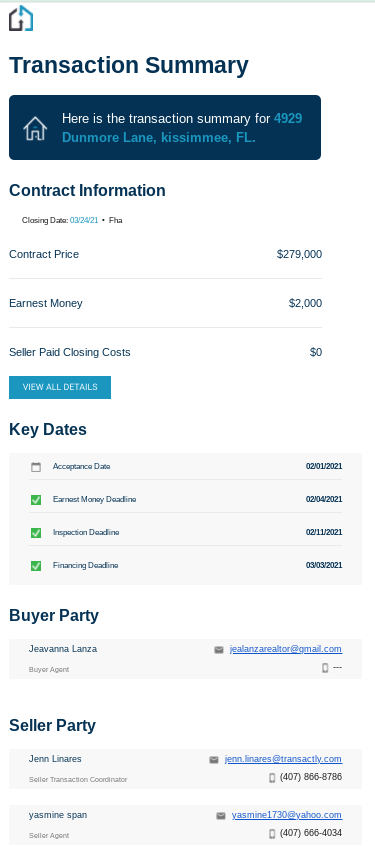Click phone icon in Jeavanna Lanza row
This screenshot has width=375, height=846.
[325, 668]
